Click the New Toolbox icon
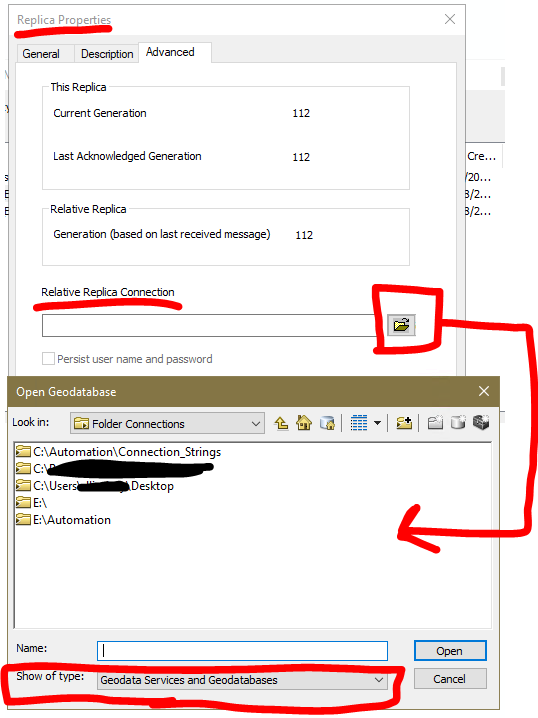The height and width of the screenshot is (718, 538). (x=481, y=423)
